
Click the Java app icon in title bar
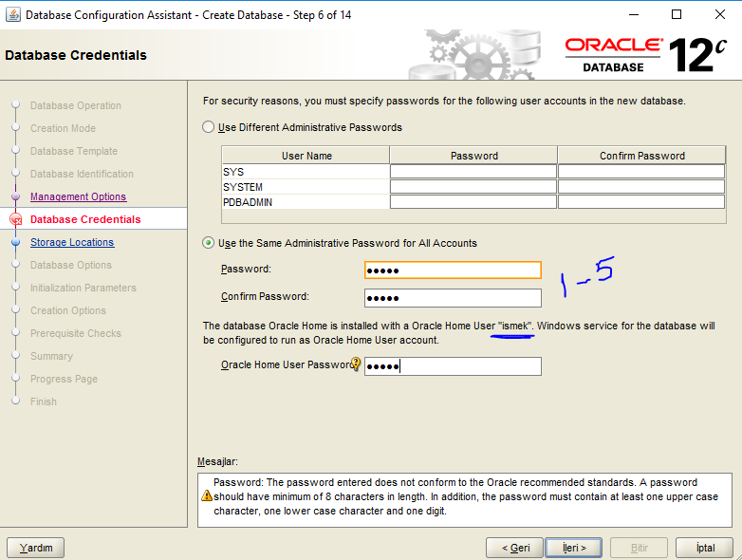[12, 14]
